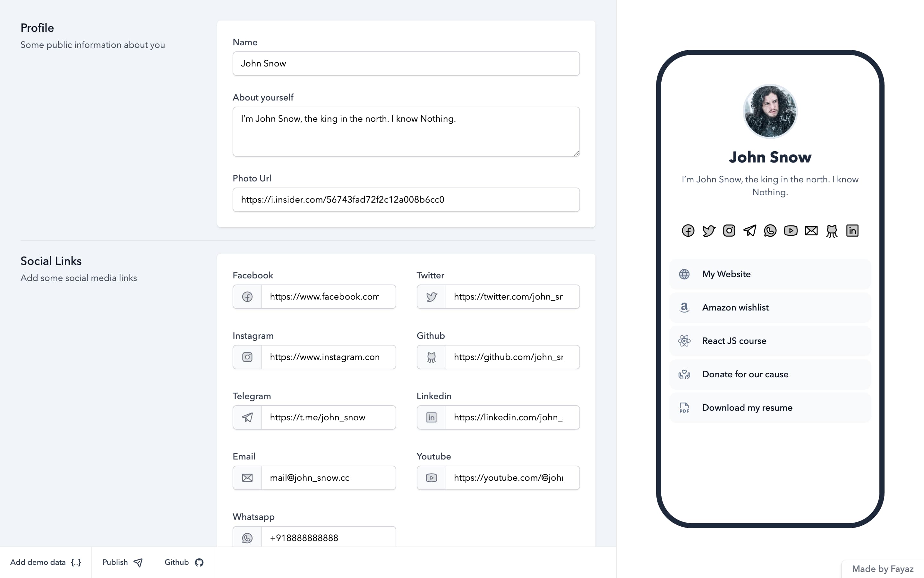Click the Telegram icon in the phone preview
924x578 pixels.
point(749,231)
